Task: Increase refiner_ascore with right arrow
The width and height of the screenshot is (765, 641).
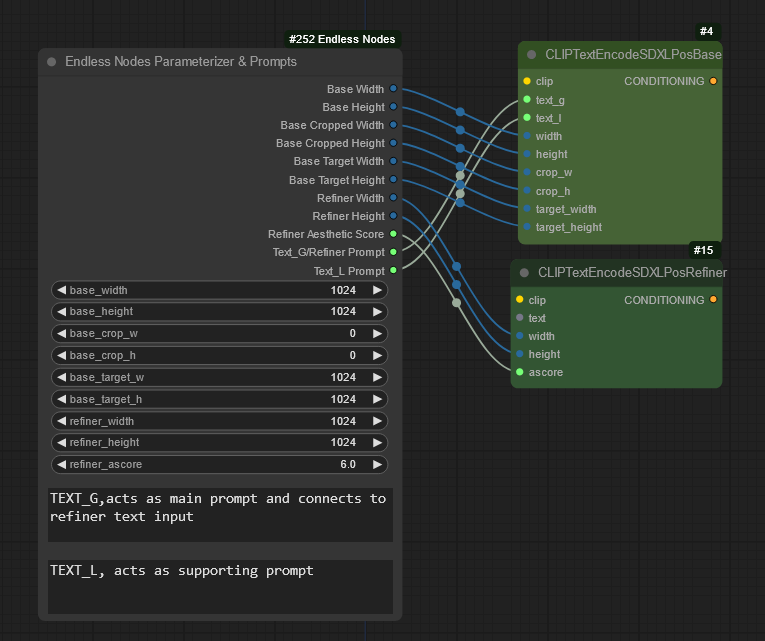Action: pos(377,464)
